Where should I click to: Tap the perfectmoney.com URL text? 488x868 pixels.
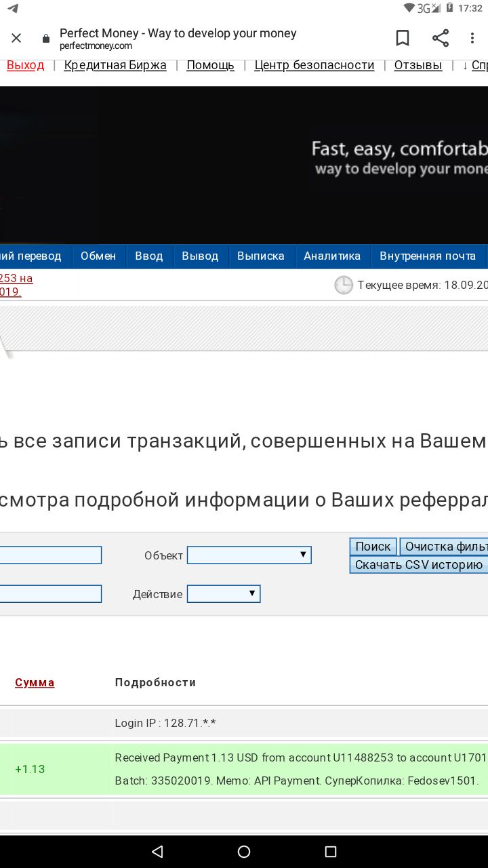96,46
